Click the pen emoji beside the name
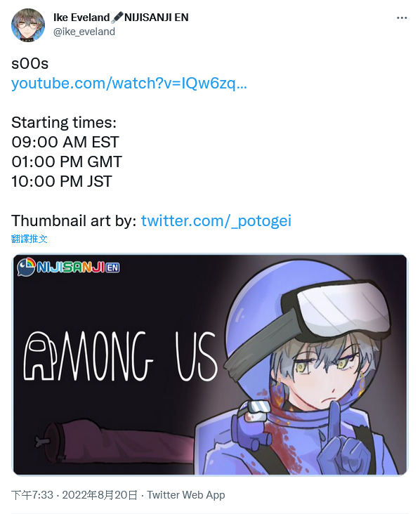The height and width of the screenshot is (514, 420). (x=117, y=17)
